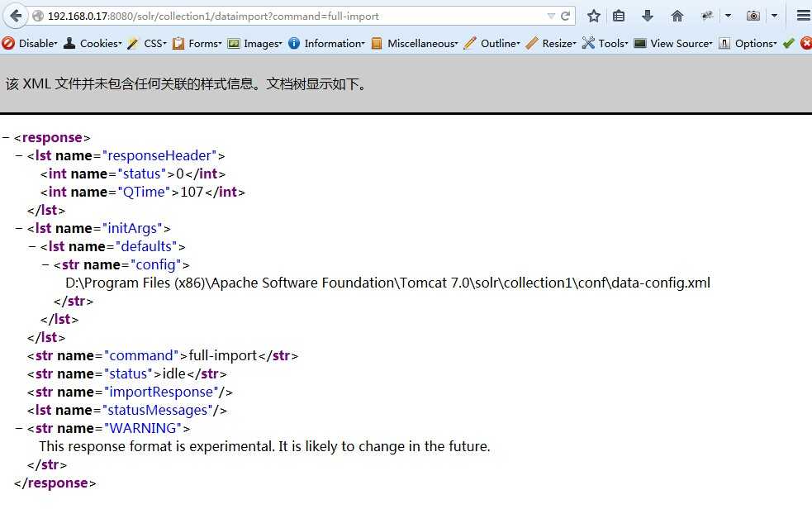This screenshot has width=812, height=509.
Task: Open the Forms toolbar menu
Action: (x=197, y=43)
